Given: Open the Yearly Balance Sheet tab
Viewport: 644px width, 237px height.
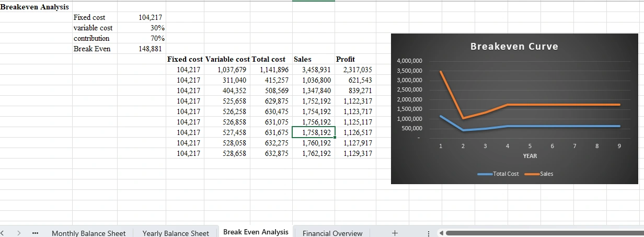Looking at the screenshot, I should point(176,233).
